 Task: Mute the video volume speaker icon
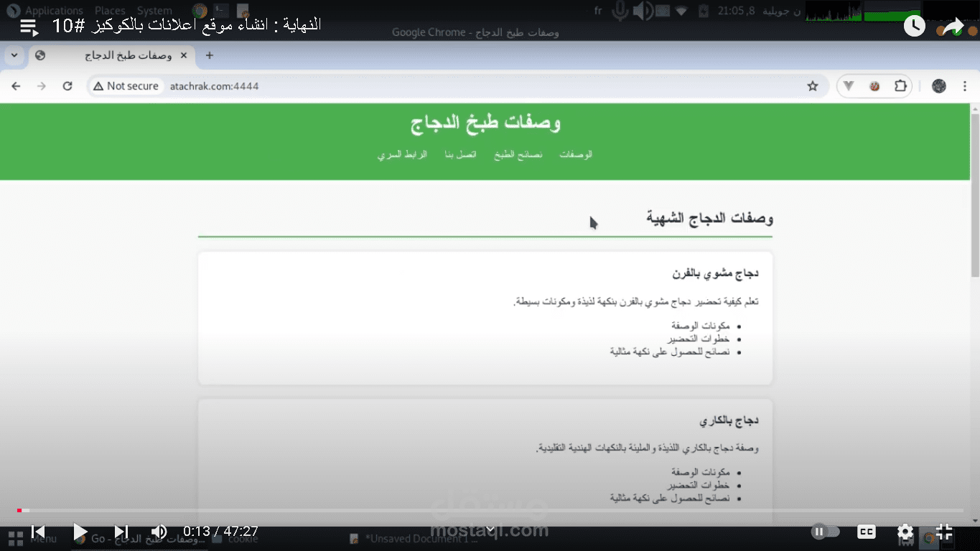click(x=159, y=532)
